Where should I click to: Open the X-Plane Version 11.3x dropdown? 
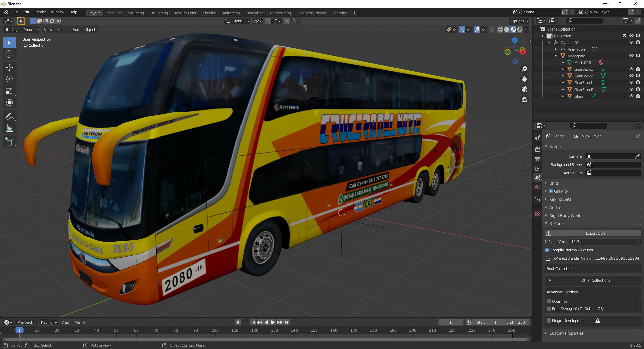pyautogui.click(x=605, y=242)
